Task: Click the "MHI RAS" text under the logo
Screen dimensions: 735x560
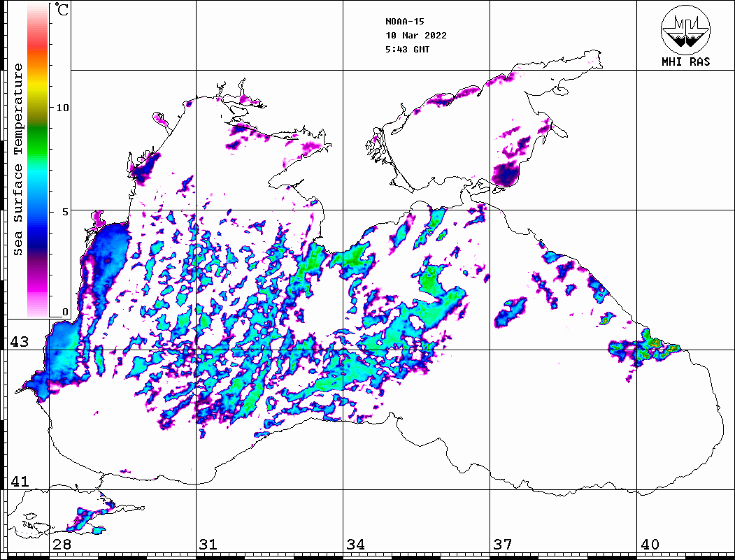Action: click(x=685, y=62)
